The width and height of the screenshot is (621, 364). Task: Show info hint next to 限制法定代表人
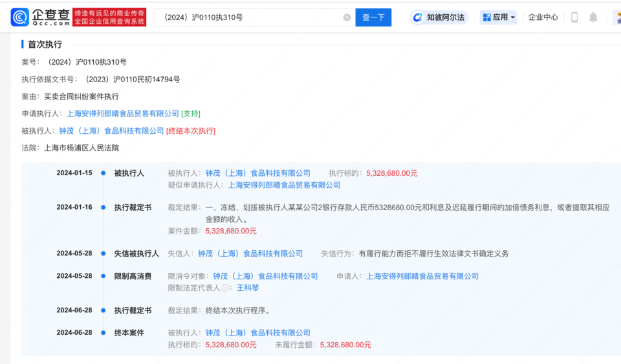point(225,288)
